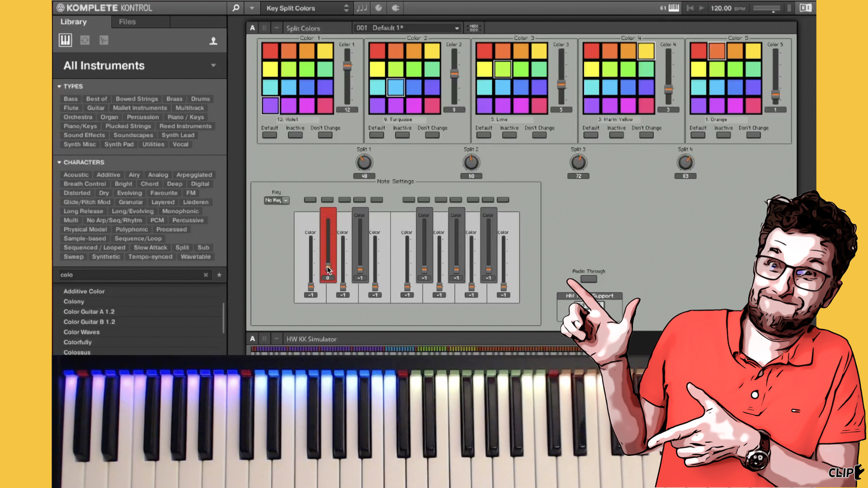Viewport: 868px width, 488px height.
Task: Click the search field containing 'colo'
Action: 131,275
